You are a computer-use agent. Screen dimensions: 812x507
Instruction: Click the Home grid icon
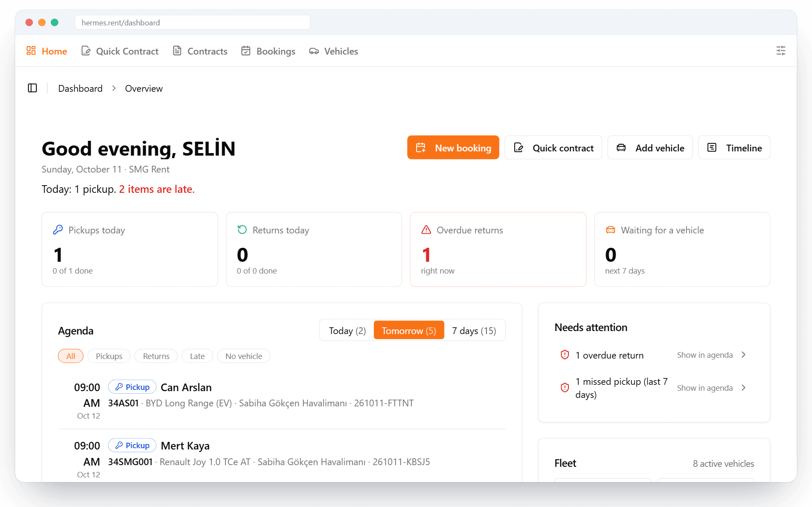[x=31, y=51]
